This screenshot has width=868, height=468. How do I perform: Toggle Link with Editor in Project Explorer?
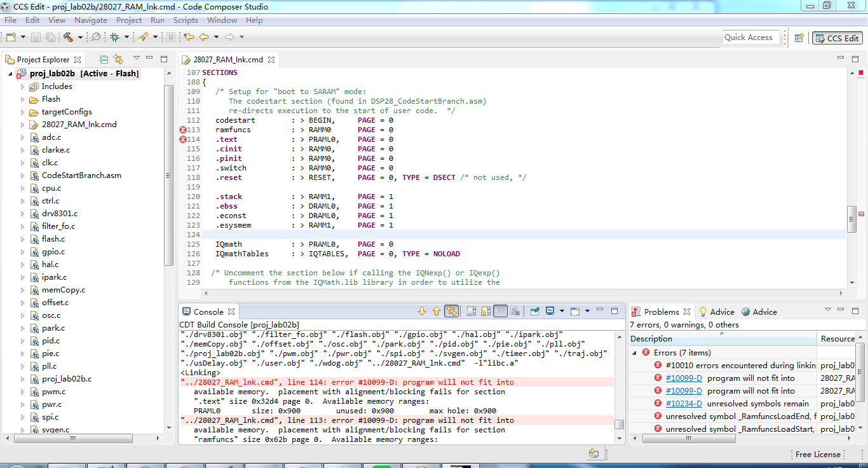(118, 59)
